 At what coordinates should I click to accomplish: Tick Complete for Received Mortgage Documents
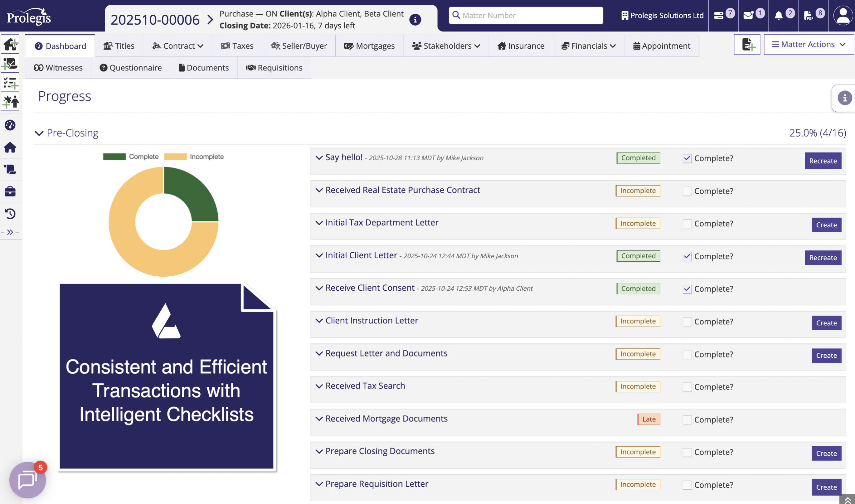tap(687, 420)
